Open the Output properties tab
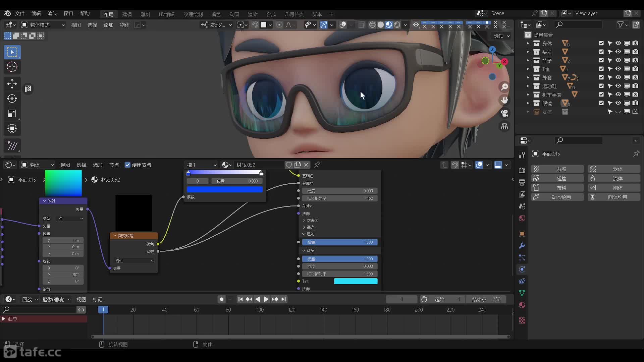Image resolution: width=644 pixels, height=362 pixels. [x=522, y=182]
